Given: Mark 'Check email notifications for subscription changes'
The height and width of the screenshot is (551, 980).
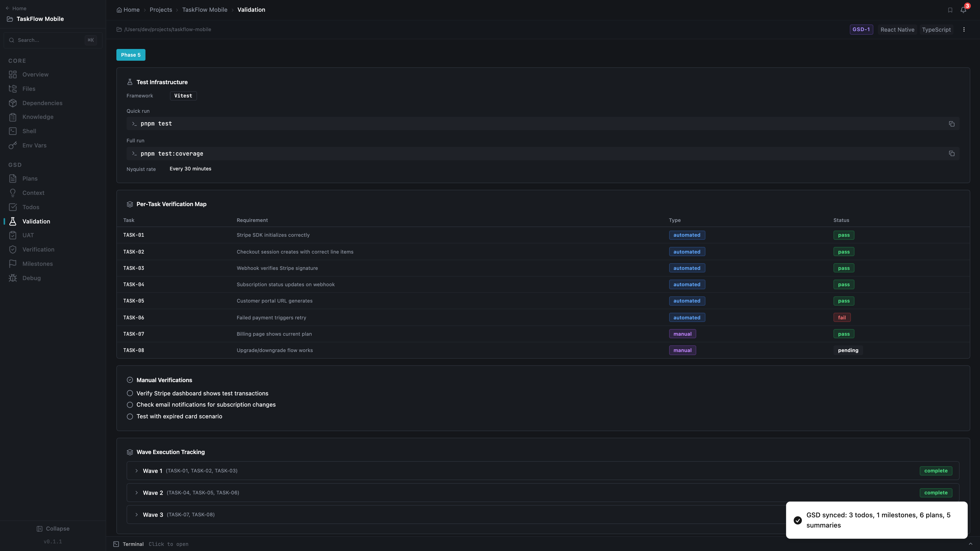Looking at the screenshot, I should [130, 405].
